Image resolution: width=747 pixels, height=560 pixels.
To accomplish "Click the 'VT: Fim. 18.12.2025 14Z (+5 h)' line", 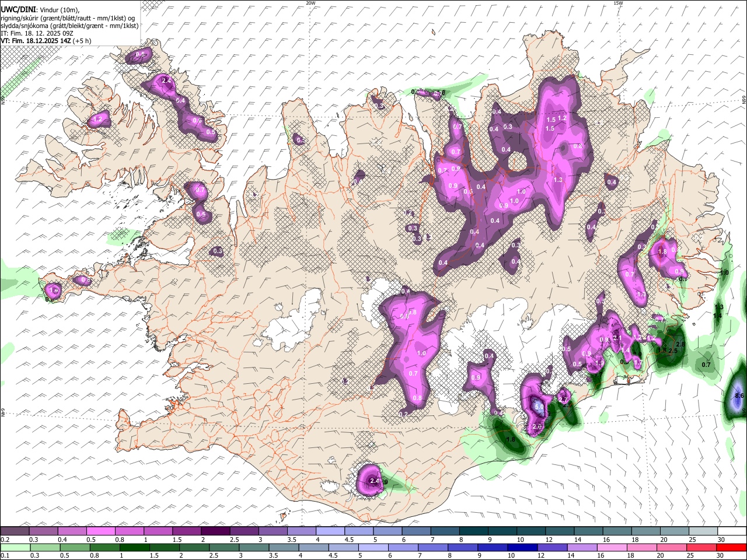I will point(46,41).
